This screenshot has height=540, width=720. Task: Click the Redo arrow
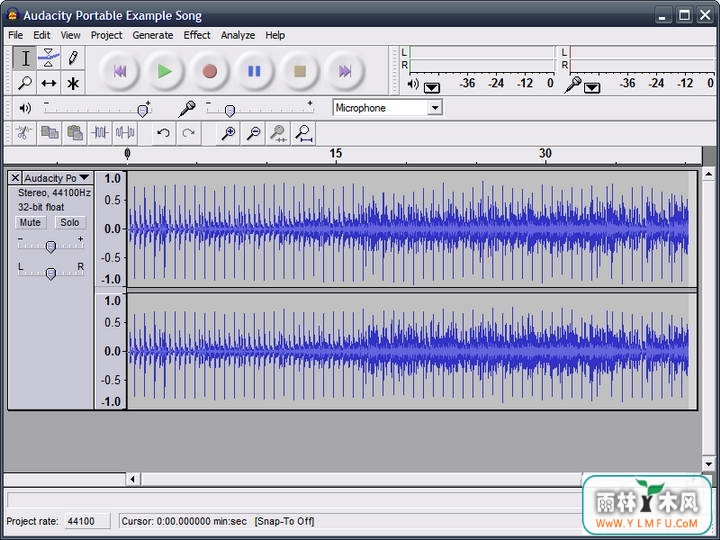point(188,133)
